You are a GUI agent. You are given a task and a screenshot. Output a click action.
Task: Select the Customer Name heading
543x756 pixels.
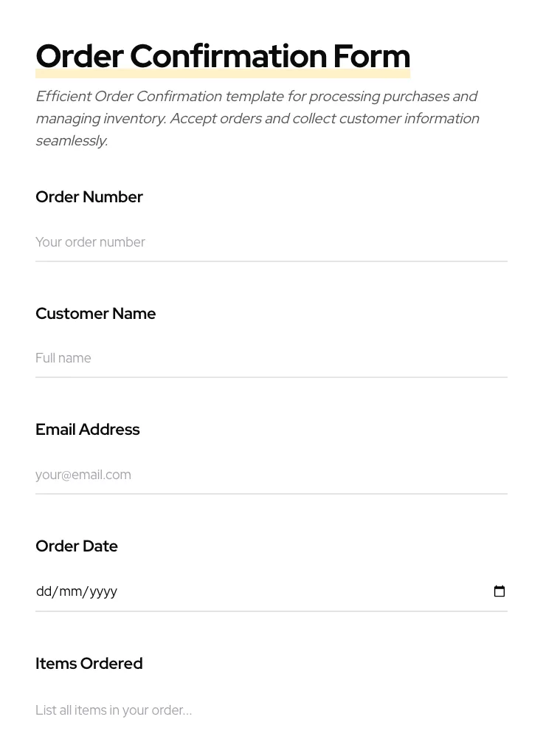[96, 313]
